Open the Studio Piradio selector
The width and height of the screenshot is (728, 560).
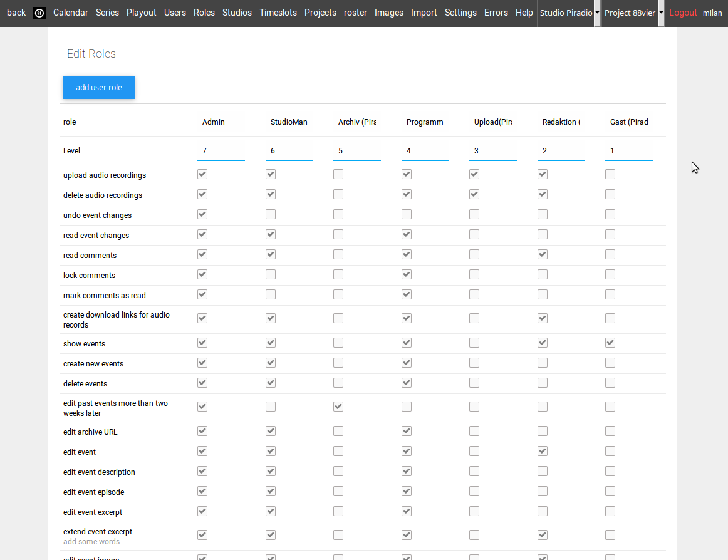(565, 13)
